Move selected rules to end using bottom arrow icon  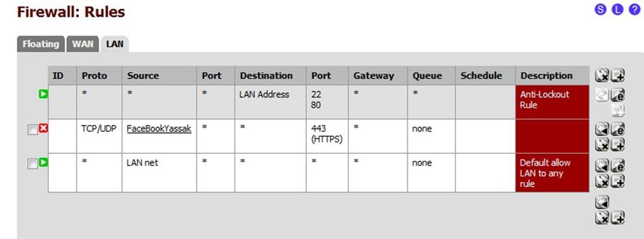pyautogui.click(x=602, y=202)
